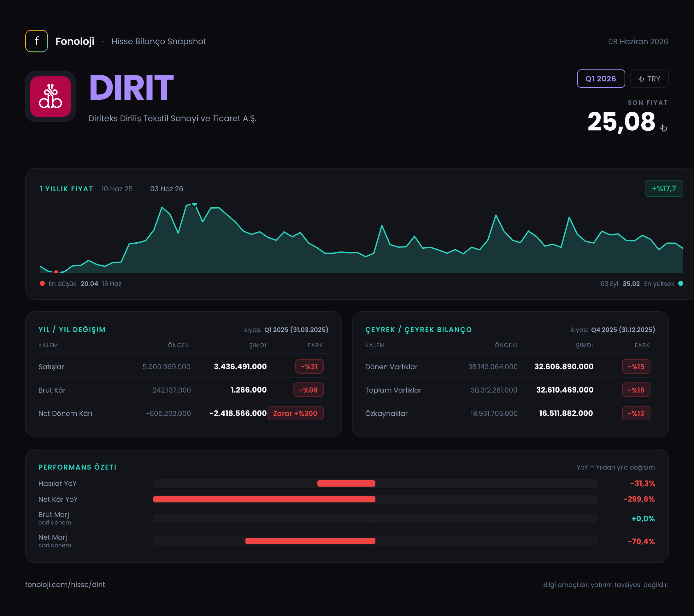Click the ÇEYREK / ÇEYREK BİLANÇO heading

click(418, 329)
